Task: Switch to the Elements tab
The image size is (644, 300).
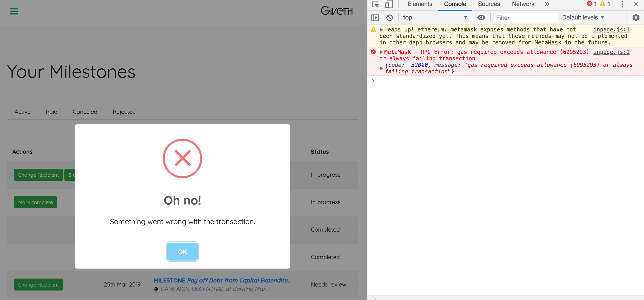Action: pyautogui.click(x=420, y=4)
